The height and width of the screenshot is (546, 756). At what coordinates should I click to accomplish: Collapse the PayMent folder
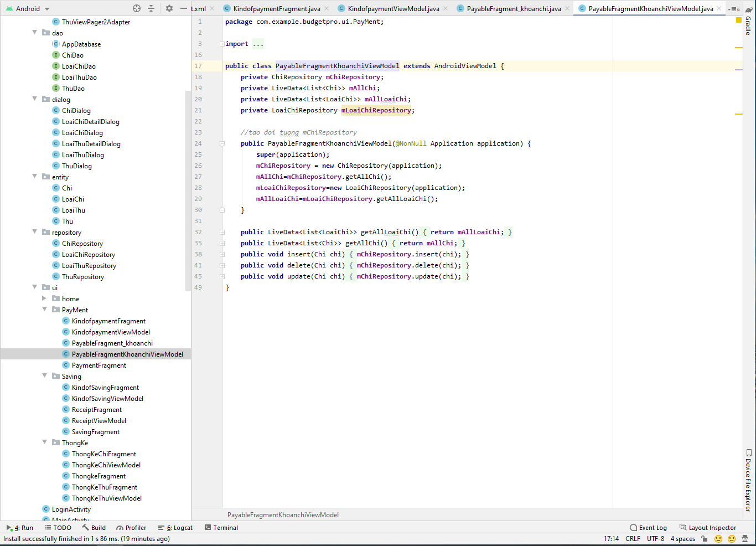point(45,310)
